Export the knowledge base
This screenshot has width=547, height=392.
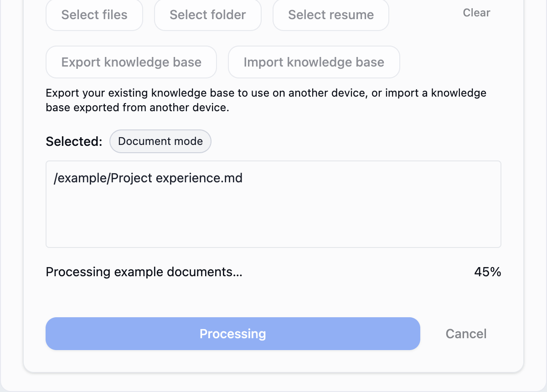coord(131,62)
